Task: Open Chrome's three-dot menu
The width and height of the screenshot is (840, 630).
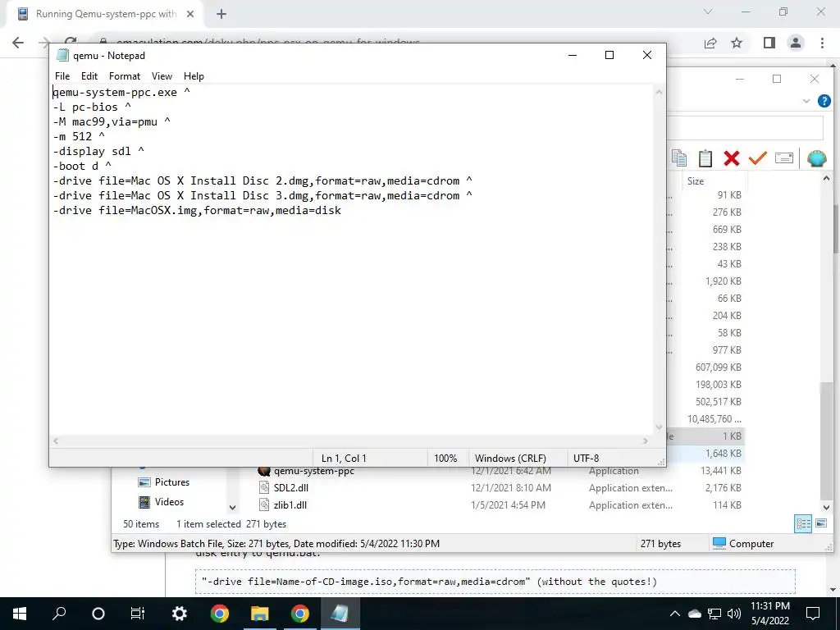Action: pyautogui.click(x=822, y=43)
